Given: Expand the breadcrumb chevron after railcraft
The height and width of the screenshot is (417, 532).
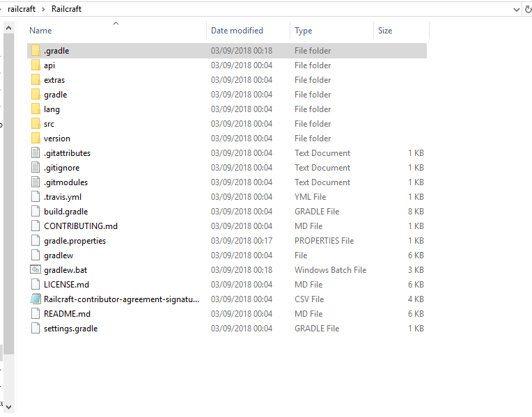Looking at the screenshot, I should click(43, 9).
